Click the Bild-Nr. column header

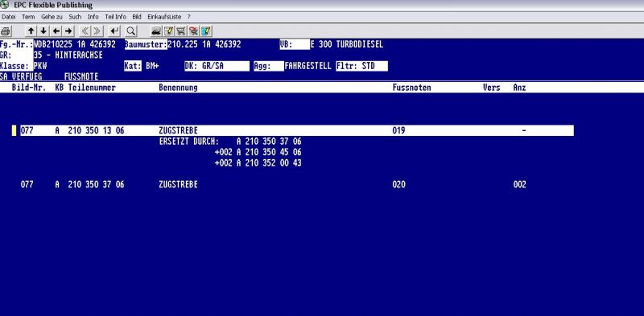point(29,88)
